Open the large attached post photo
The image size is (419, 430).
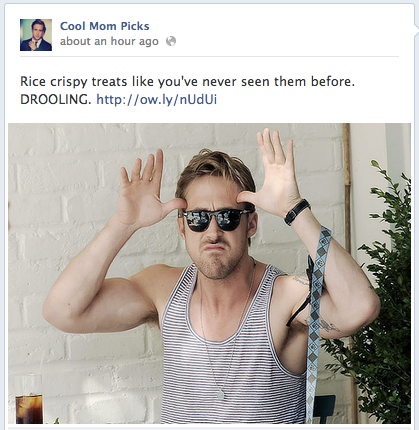click(209, 273)
